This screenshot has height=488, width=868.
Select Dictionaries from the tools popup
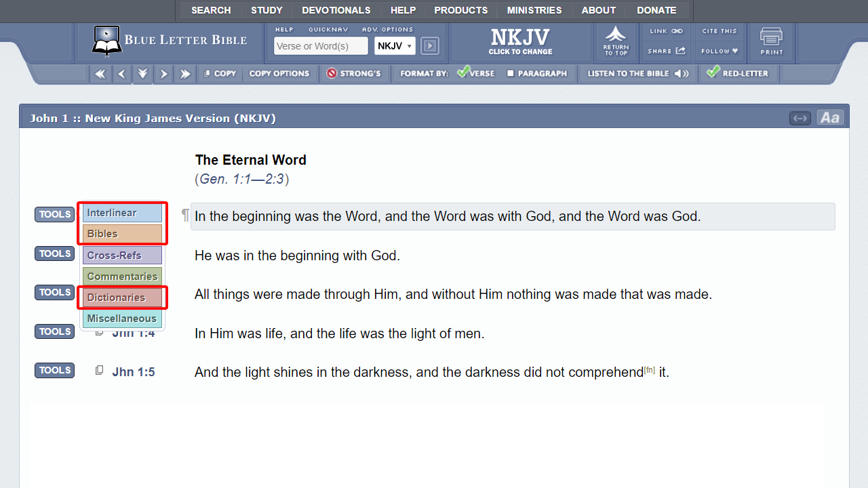[x=122, y=298]
